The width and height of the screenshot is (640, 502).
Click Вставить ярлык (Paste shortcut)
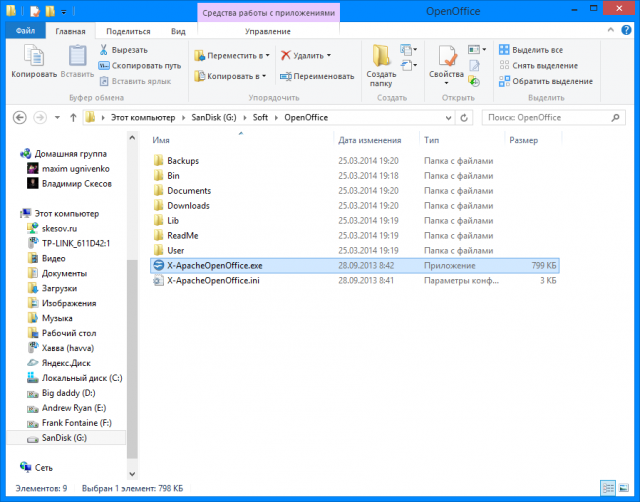pyautogui.click(x=136, y=81)
